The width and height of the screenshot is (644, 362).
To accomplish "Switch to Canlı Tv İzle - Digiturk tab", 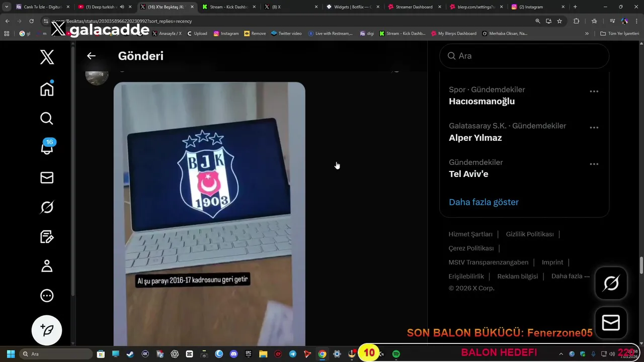I will 42,7.
